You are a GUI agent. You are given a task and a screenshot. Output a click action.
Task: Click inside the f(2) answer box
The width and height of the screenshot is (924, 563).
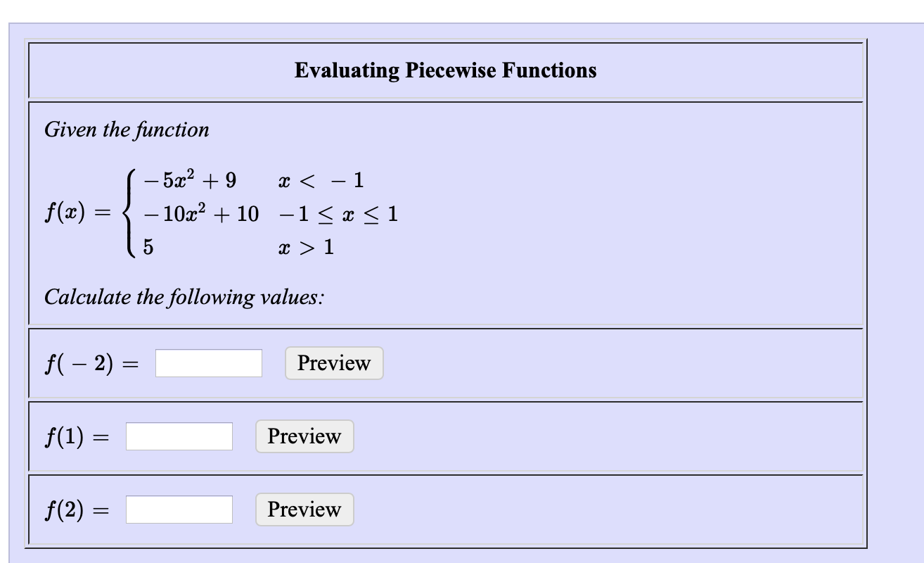click(179, 509)
